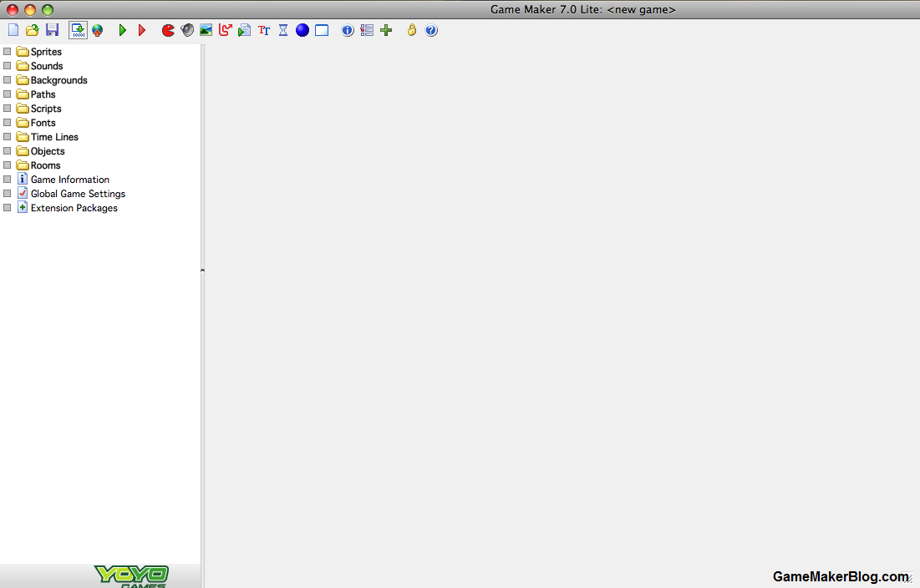
Task: Open global game settings toolbar icon
Action: [367, 30]
